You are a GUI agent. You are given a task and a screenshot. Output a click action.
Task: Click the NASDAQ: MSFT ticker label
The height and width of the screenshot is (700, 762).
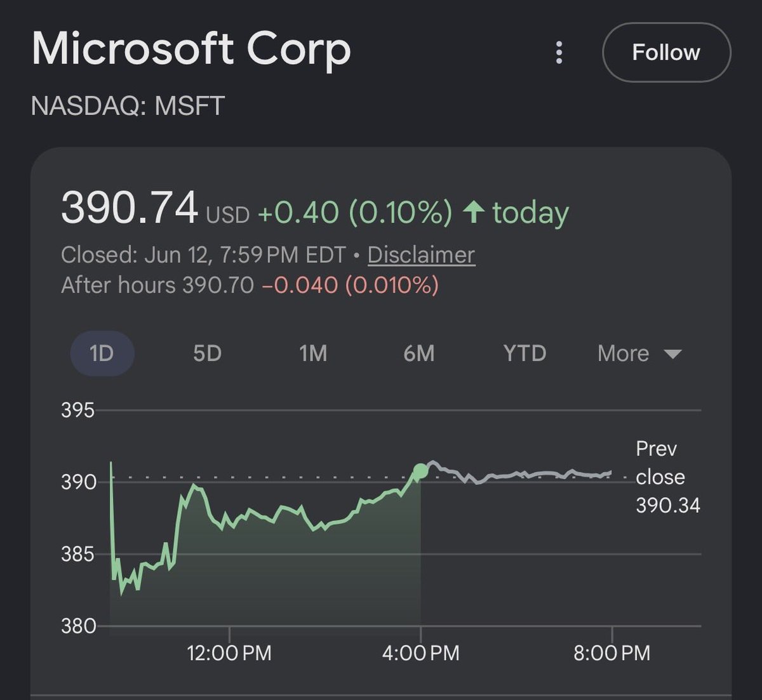(x=128, y=105)
